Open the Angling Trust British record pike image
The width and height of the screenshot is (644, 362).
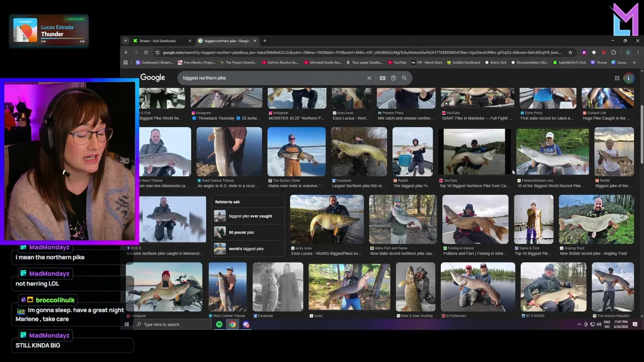coord(596,220)
